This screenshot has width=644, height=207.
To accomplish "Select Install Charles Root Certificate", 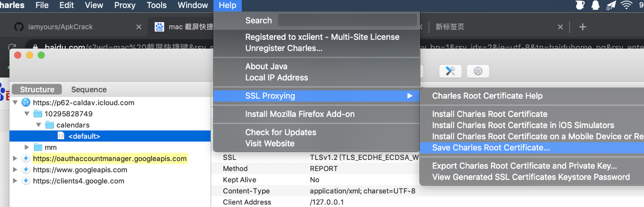I will click(489, 114).
